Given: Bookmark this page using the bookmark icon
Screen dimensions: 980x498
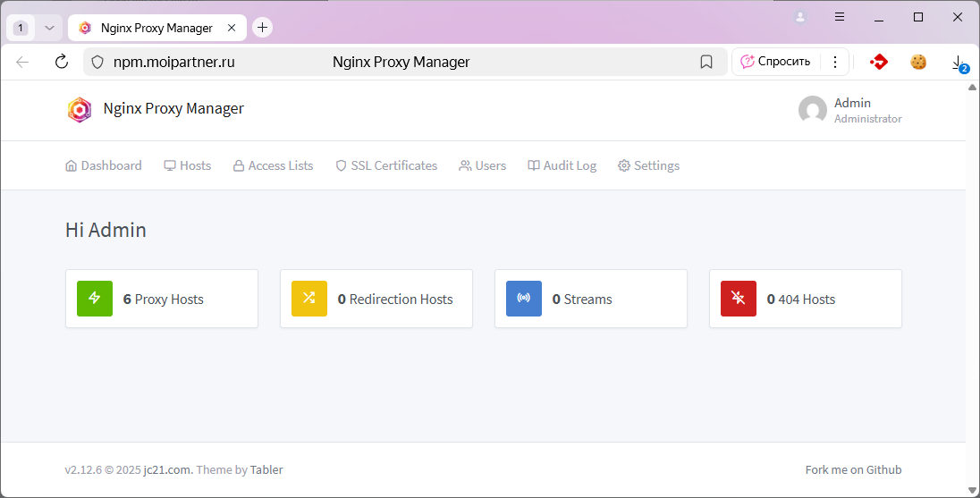Looking at the screenshot, I should coord(706,62).
